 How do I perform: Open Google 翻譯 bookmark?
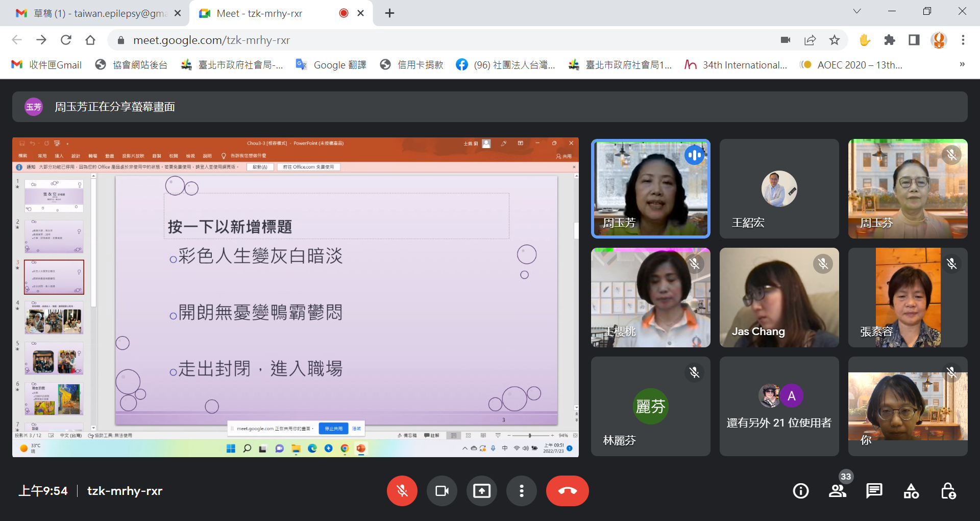pyautogui.click(x=332, y=65)
